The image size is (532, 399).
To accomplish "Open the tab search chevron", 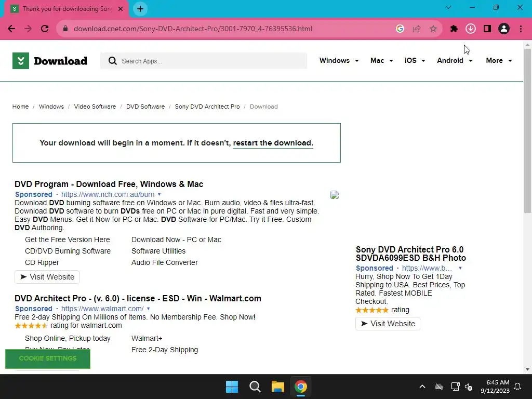I will point(448,7).
